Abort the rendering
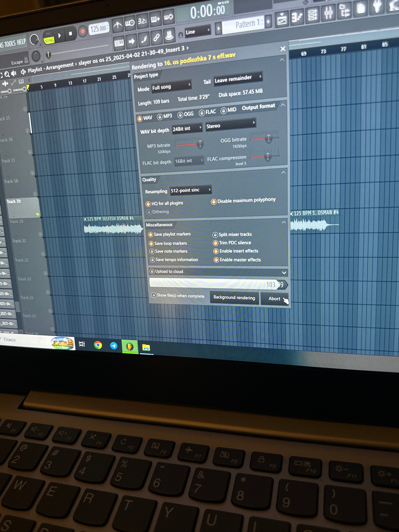Screen dimensions: 399x532 point(275,299)
